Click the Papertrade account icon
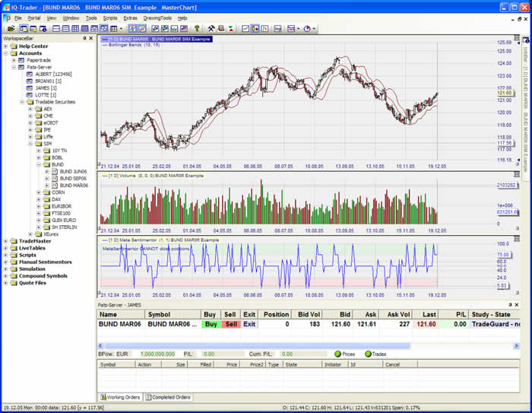The height and width of the screenshot is (413, 532). pyautogui.click(x=21, y=60)
